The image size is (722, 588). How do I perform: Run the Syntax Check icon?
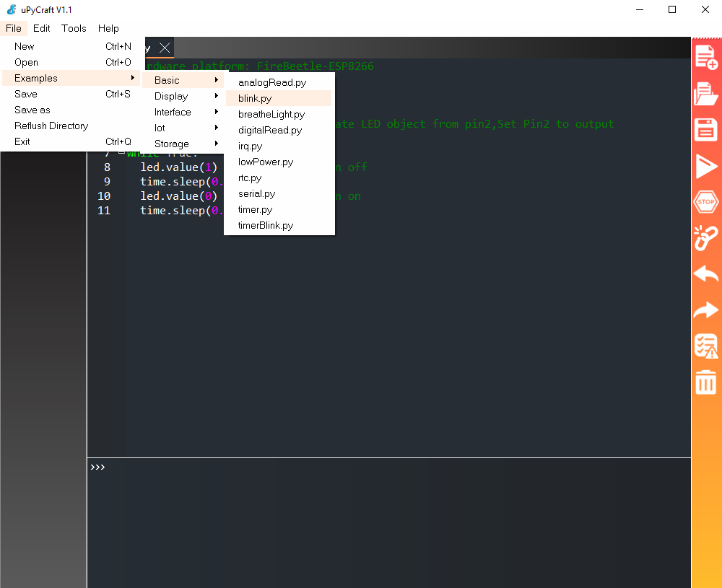(705, 346)
